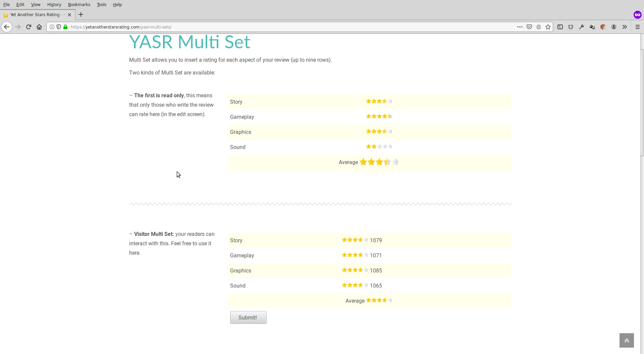Screen dimensions: 644x354
Task: View the green padlock connection details
Action: (x=65, y=27)
